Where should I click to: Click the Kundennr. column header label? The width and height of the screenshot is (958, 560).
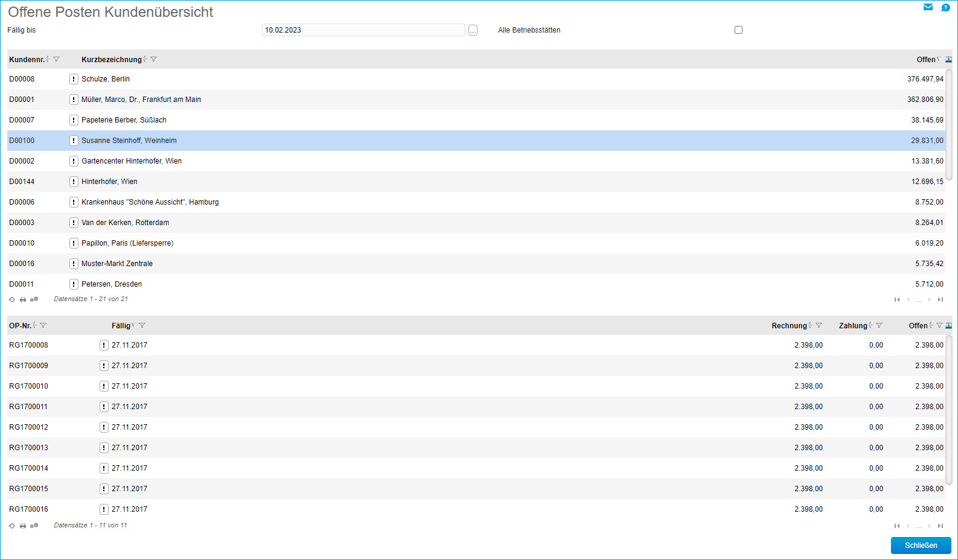click(27, 60)
